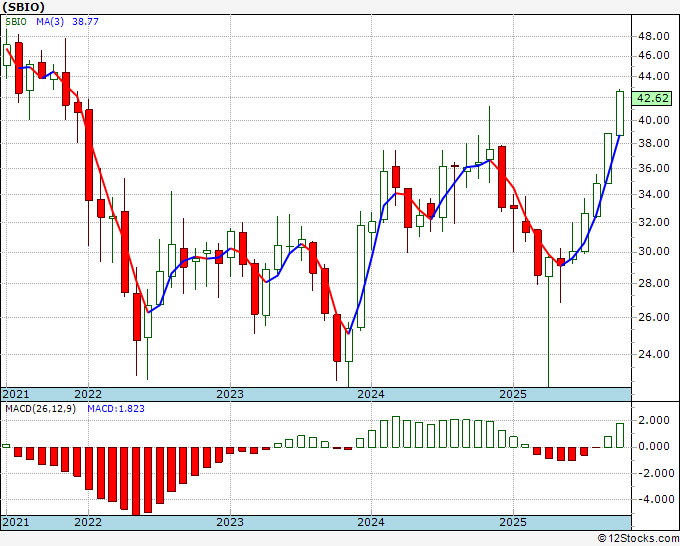Click the tallest red candlestick after 2022
This screenshot has height=546, width=680.
click(x=88, y=155)
